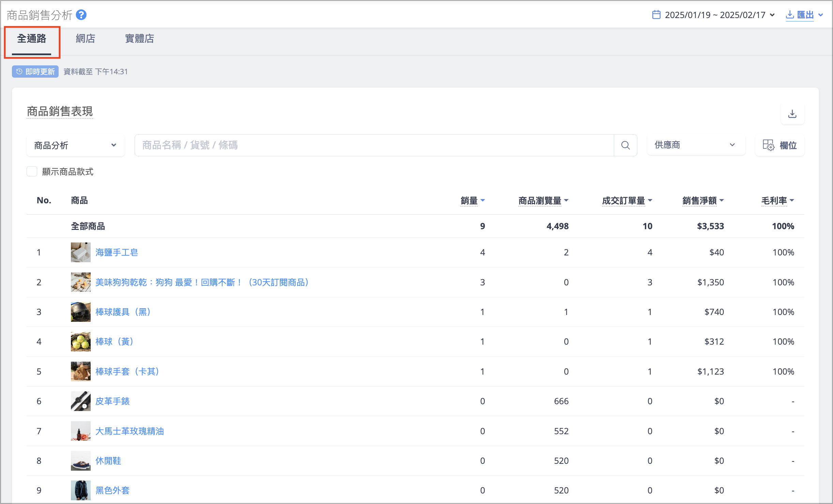
Task: Click the search magnifier icon
Action: click(625, 145)
